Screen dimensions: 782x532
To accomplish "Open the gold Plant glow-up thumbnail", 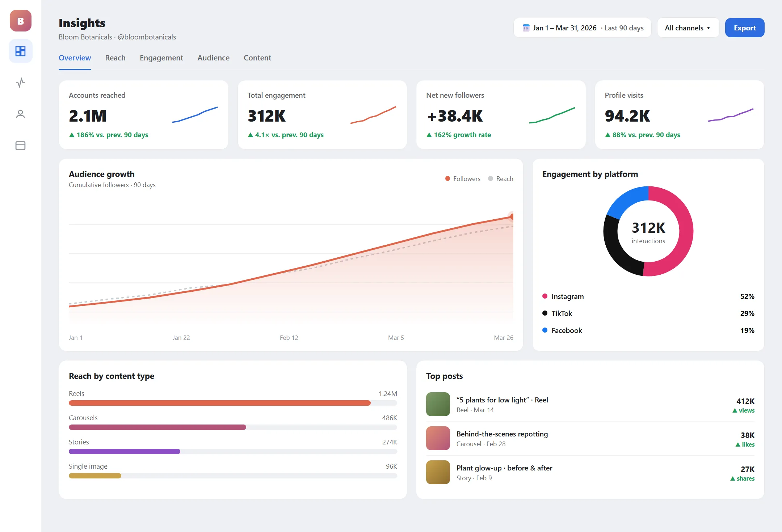I will click(x=438, y=472).
